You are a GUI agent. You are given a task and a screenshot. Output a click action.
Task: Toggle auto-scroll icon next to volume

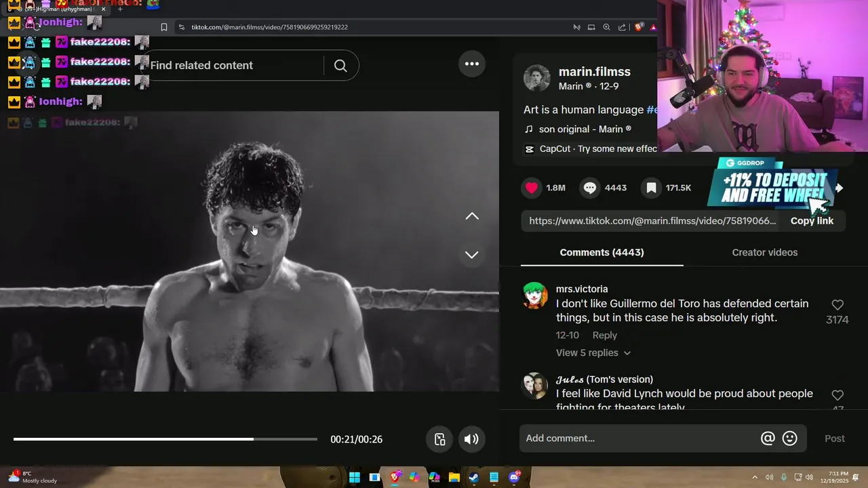[x=440, y=439]
